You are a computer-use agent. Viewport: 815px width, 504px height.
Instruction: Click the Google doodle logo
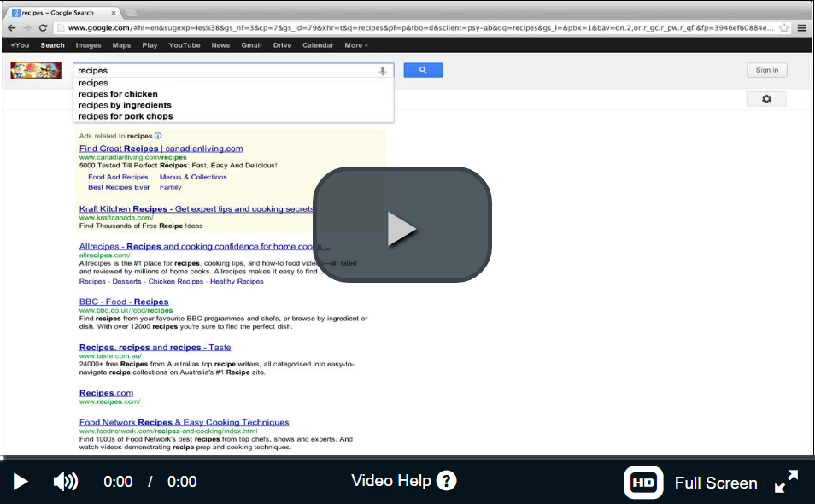click(36, 70)
